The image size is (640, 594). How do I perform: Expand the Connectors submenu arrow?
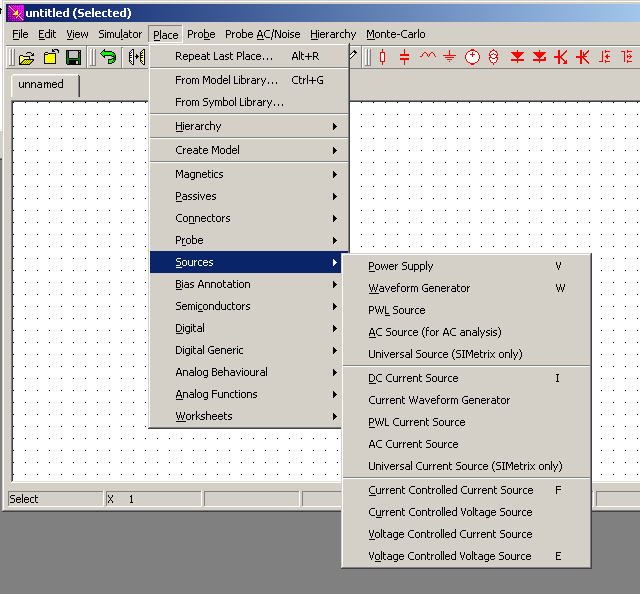coord(335,218)
